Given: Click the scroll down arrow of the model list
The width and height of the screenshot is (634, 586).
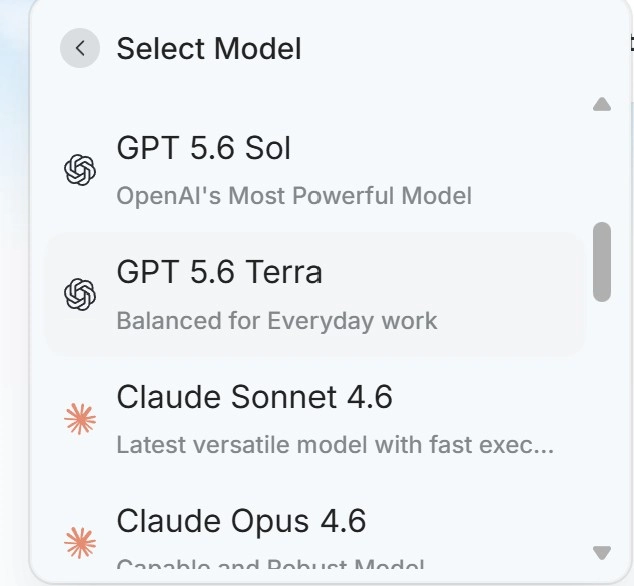Looking at the screenshot, I should (x=602, y=552).
